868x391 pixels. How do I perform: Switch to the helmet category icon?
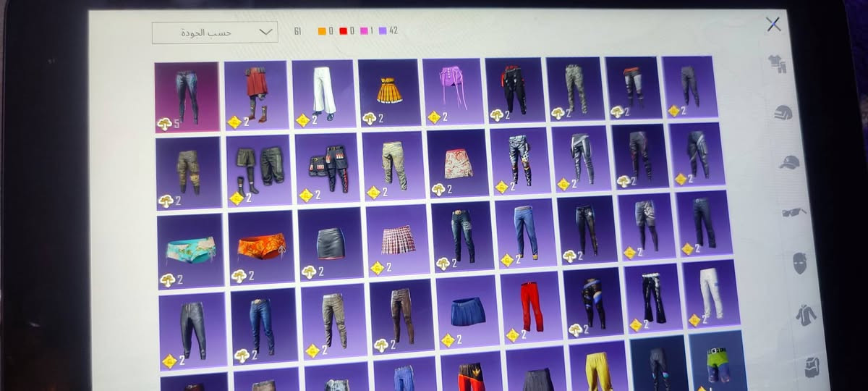[x=783, y=112]
